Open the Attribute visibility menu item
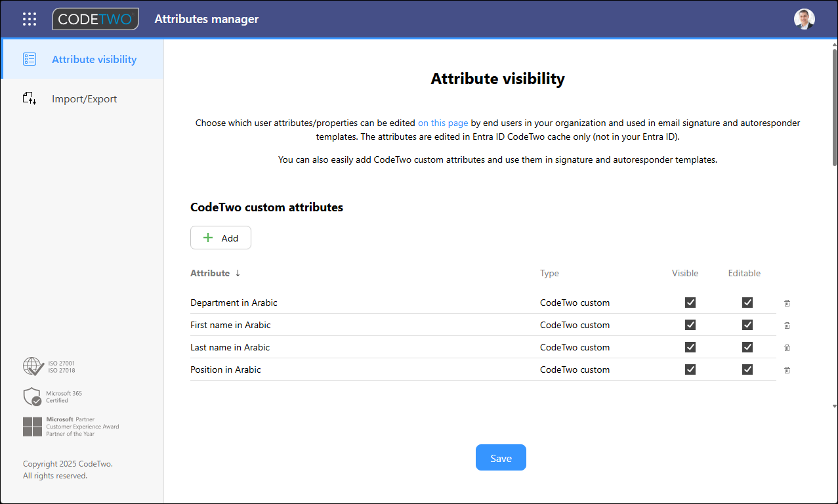 (82, 59)
